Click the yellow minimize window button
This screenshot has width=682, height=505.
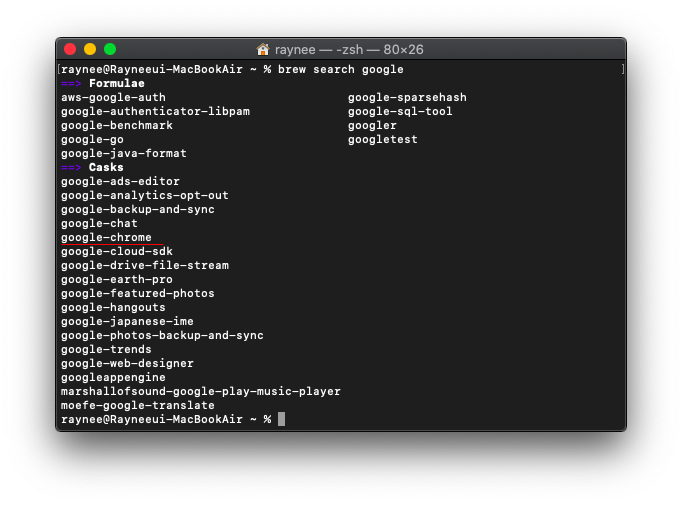(90, 49)
